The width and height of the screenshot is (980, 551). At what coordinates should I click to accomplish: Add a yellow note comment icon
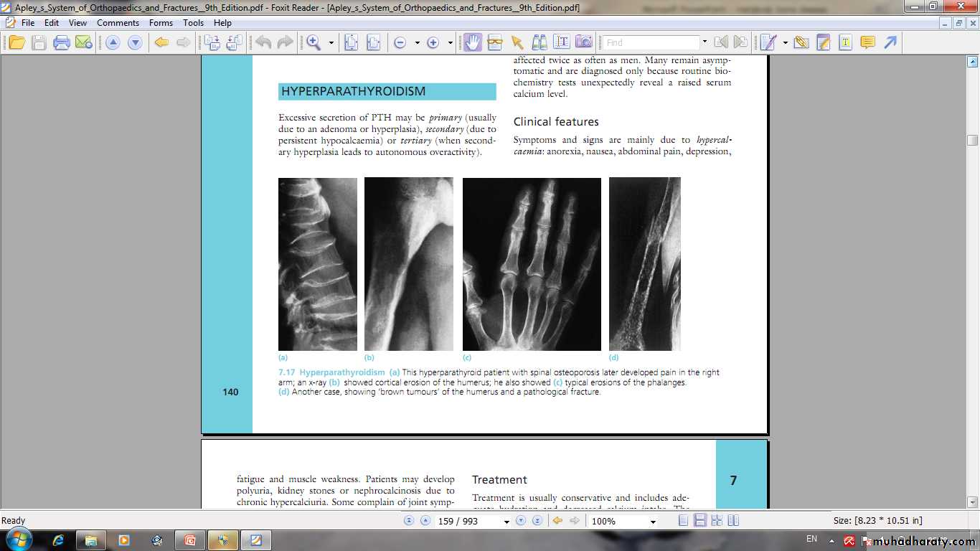[868, 42]
